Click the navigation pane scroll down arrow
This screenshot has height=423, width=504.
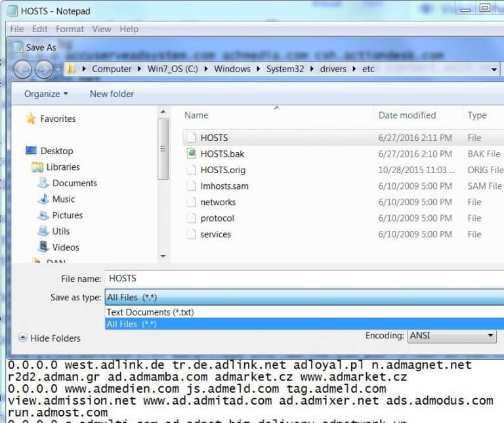[163, 256]
